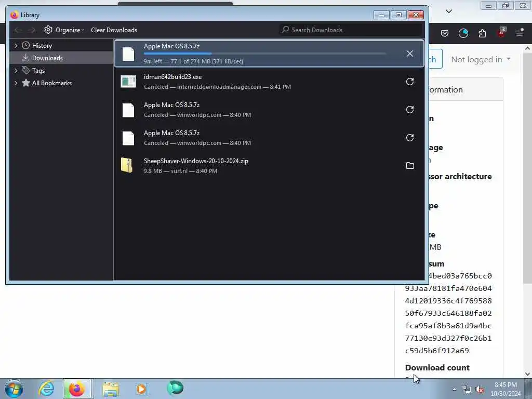Go back using Library back arrow
This screenshot has width=532, height=399.
(18, 30)
